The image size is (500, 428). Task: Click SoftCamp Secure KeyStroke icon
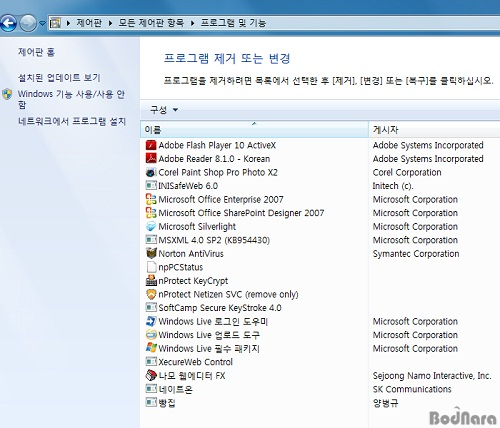pos(151,307)
